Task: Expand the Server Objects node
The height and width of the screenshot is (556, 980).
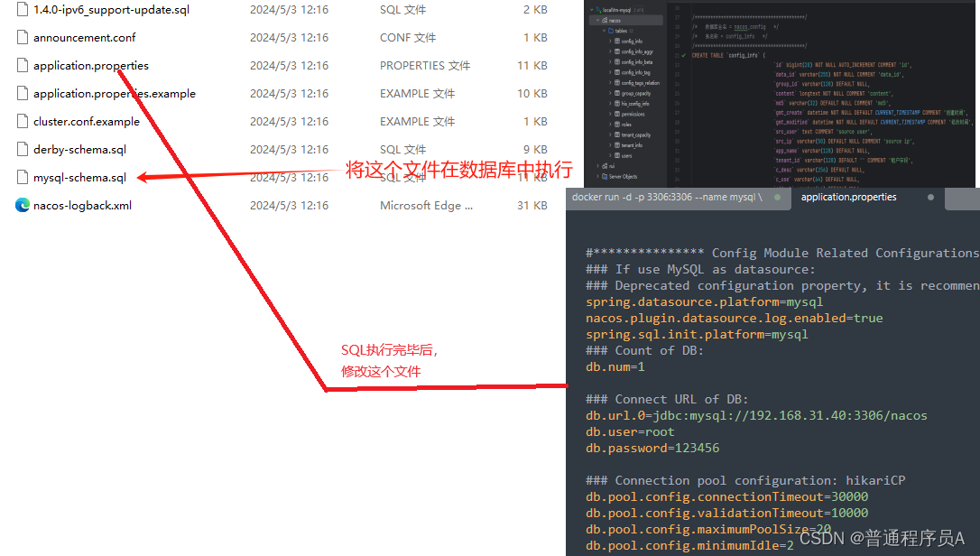Action: coord(597,176)
